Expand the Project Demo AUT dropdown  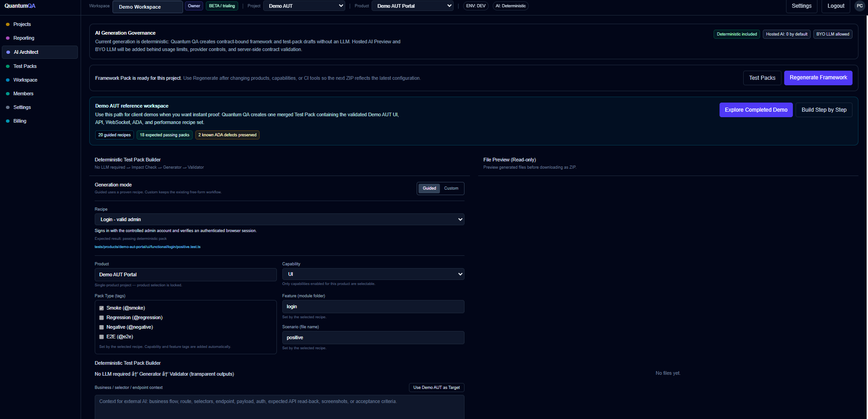(304, 6)
